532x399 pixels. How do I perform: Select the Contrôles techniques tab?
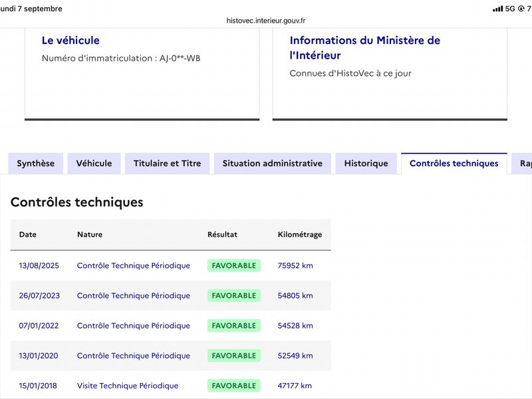coord(454,163)
